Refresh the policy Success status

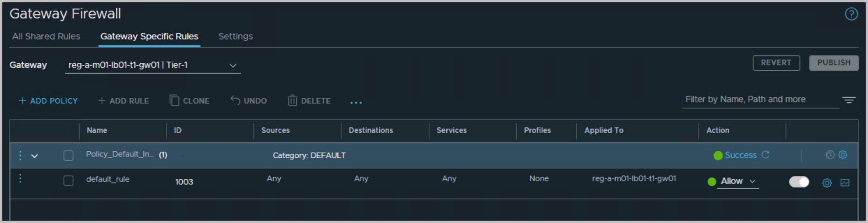point(766,155)
